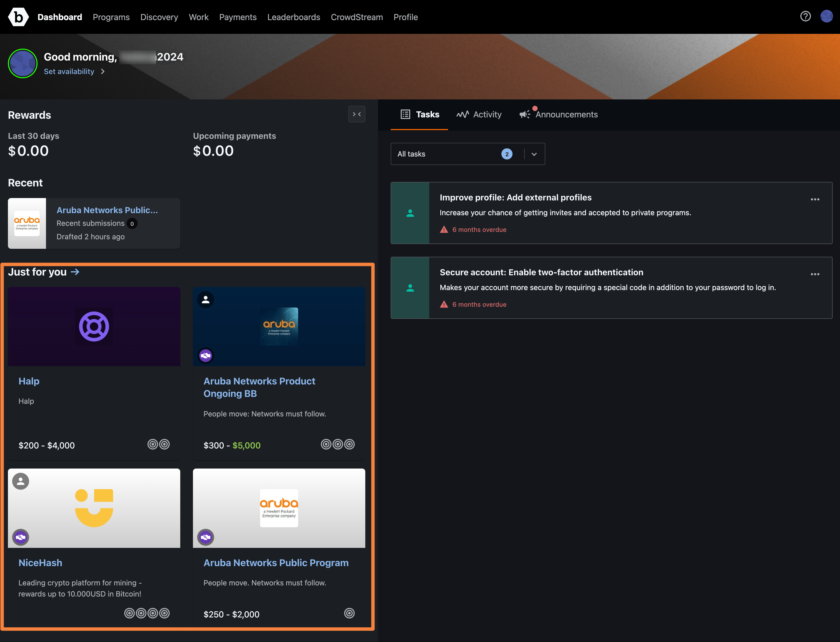Click the person icon on Improve profile task
This screenshot has height=642, width=840.
coord(410,213)
